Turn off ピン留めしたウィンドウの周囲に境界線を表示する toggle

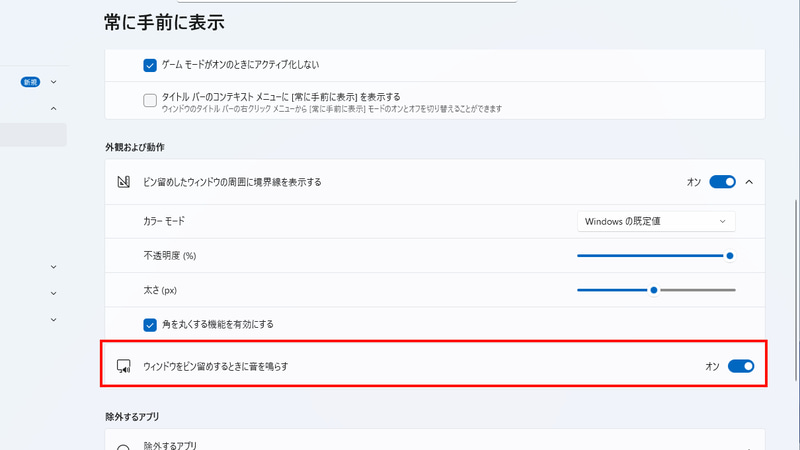pyautogui.click(x=722, y=182)
